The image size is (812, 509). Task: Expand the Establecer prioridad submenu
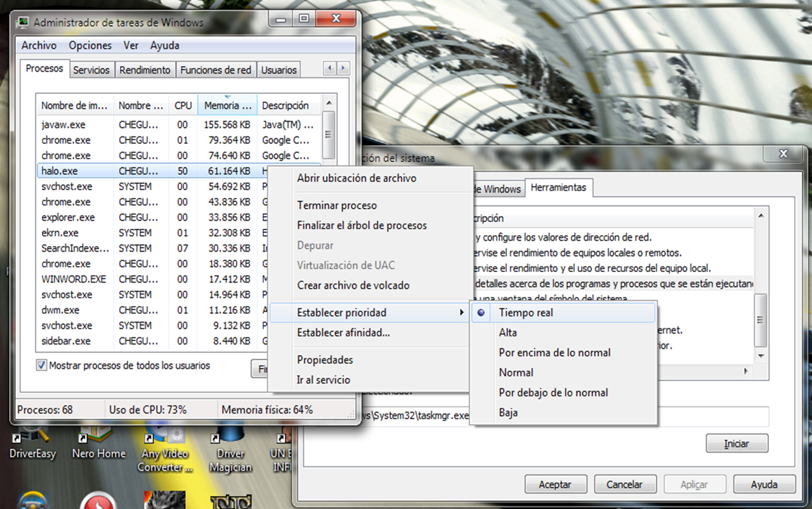pyautogui.click(x=370, y=312)
